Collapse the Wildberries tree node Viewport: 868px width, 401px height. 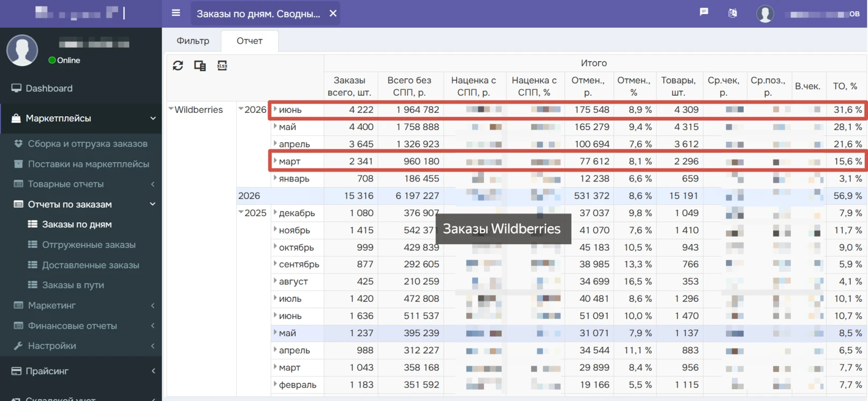click(171, 109)
